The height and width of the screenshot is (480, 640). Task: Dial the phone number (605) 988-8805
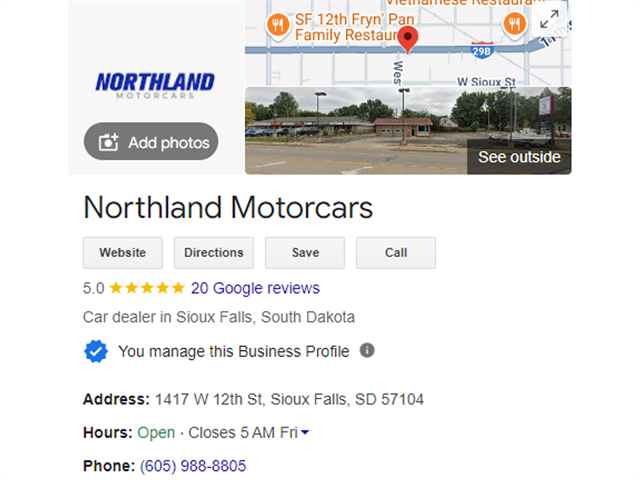pyautogui.click(x=193, y=466)
